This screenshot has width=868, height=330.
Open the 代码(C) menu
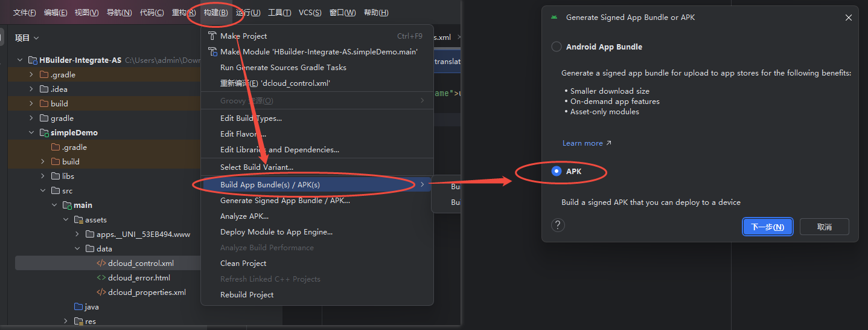(152, 13)
